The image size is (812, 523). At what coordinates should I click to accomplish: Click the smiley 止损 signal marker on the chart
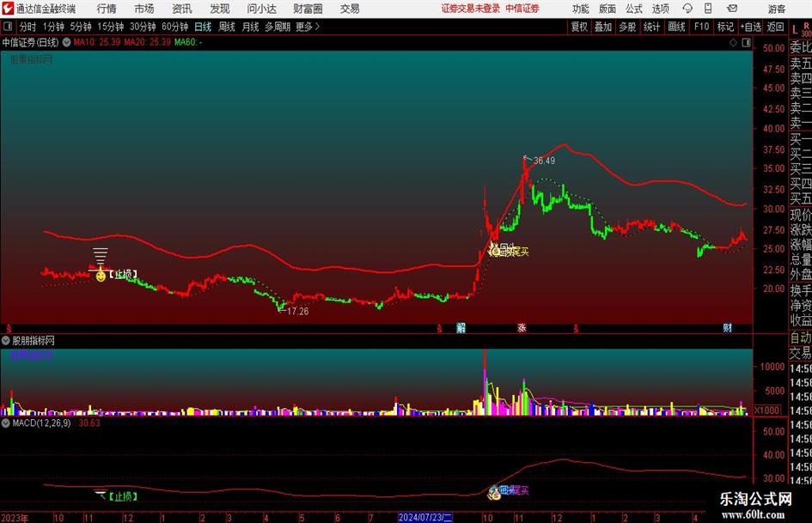point(101,276)
